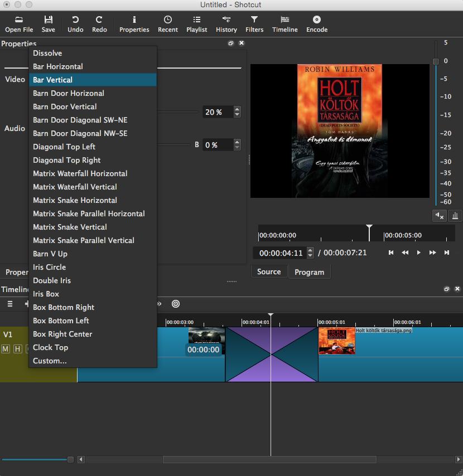Undock the Timeline panel
Screen dimensions: 463x476
pyautogui.click(x=447, y=289)
